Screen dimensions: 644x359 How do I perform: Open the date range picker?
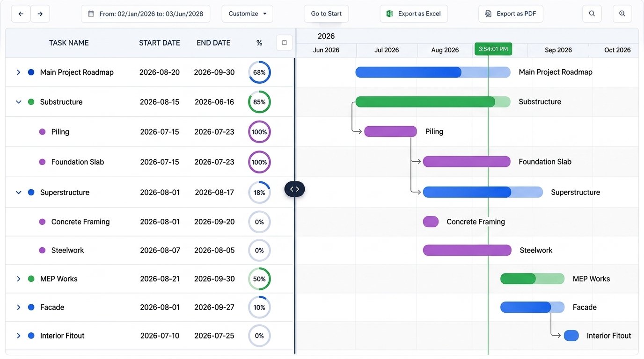coord(146,14)
